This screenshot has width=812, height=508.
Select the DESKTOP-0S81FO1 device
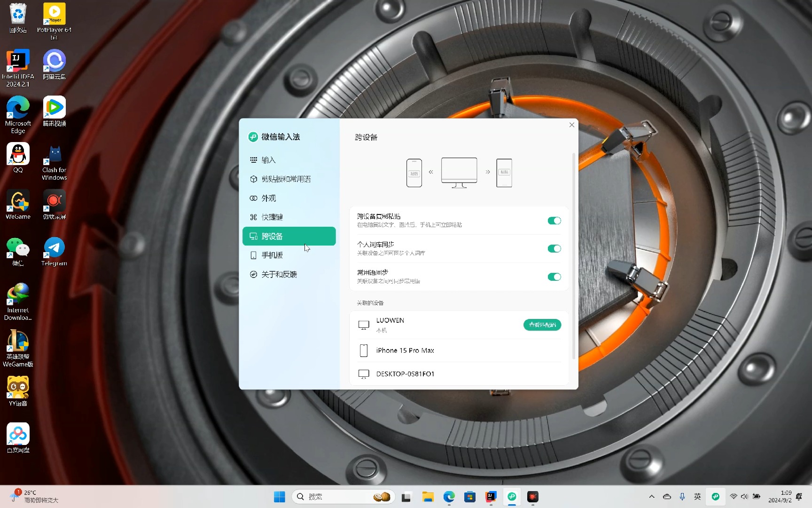pyautogui.click(x=459, y=374)
